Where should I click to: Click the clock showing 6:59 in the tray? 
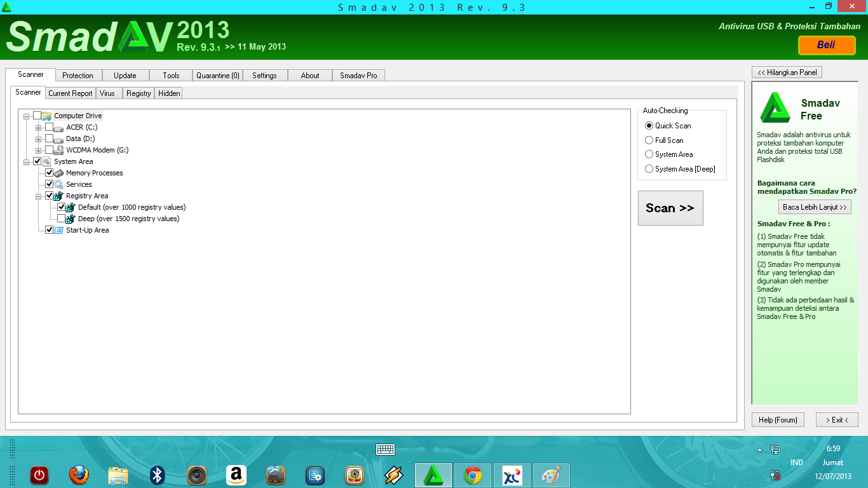pos(833,449)
